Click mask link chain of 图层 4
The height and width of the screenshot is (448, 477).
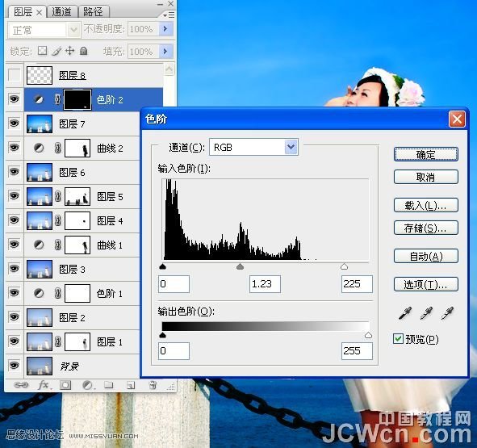[x=58, y=220]
